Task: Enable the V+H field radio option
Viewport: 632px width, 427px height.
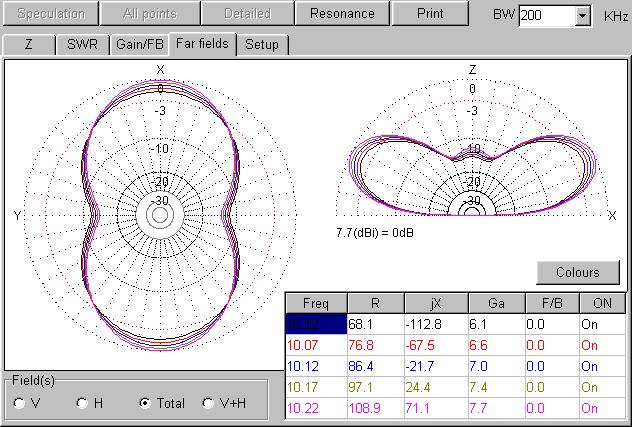Action: (x=208, y=403)
